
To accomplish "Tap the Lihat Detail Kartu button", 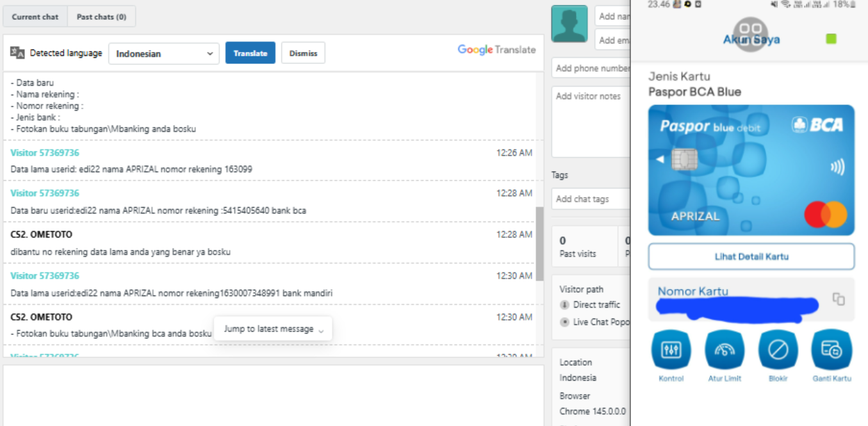I will [751, 256].
